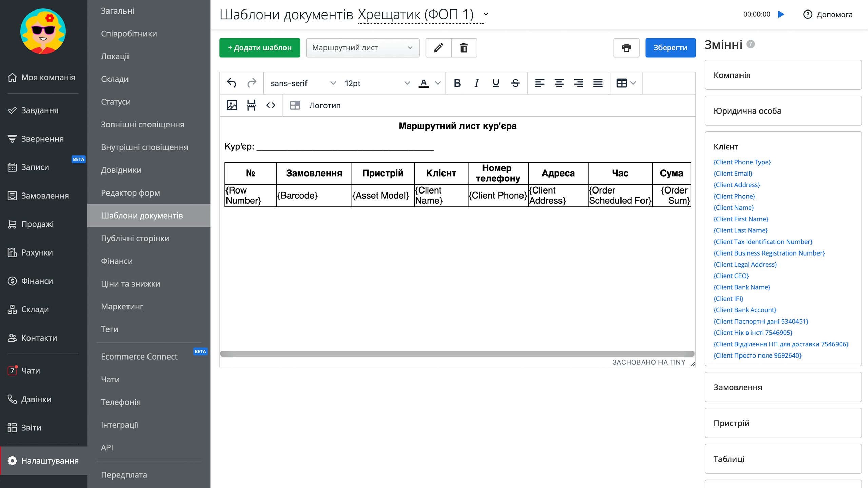Click the undo arrow icon
Viewport: 868px width, 488px height.
coord(232,83)
